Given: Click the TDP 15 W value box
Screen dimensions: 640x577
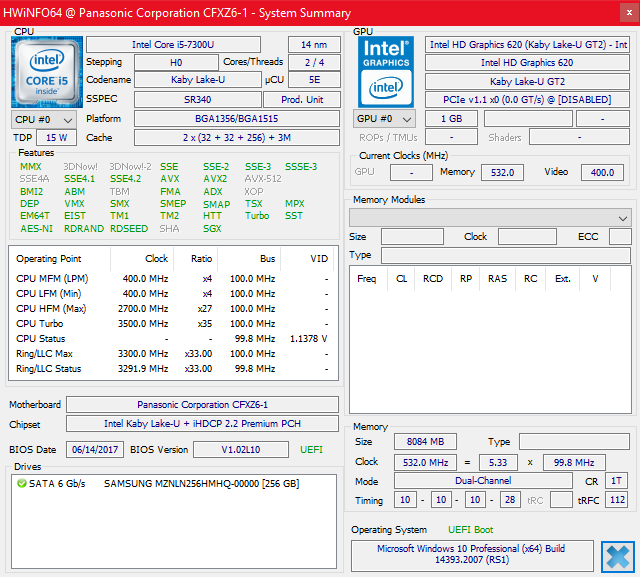Looking at the screenshot, I should coord(57,137).
